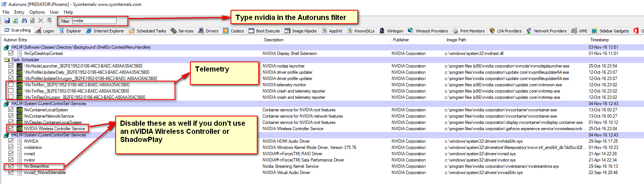Click the NvTmMon NVIDIA icon
Screen dimensions: 644x184
(x=20, y=85)
